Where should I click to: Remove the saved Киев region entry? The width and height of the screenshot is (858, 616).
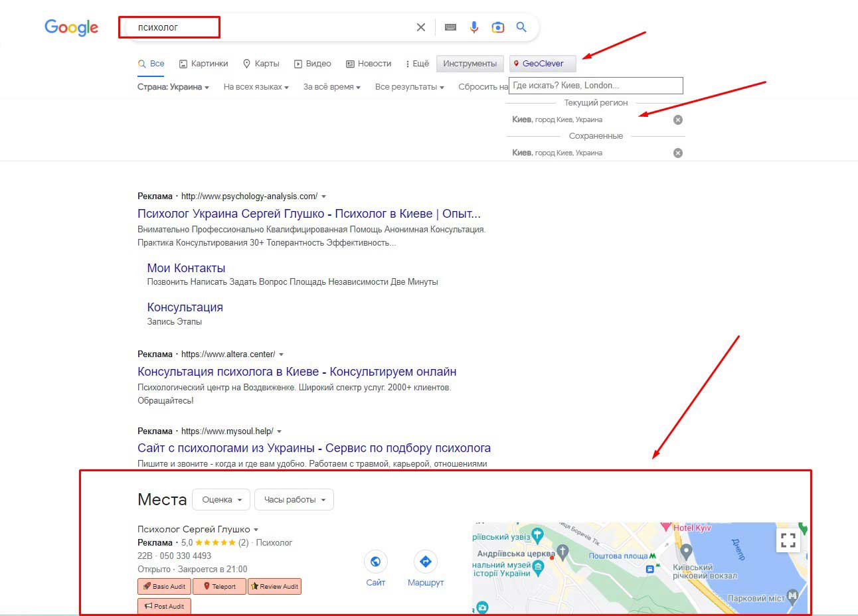coord(678,153)
